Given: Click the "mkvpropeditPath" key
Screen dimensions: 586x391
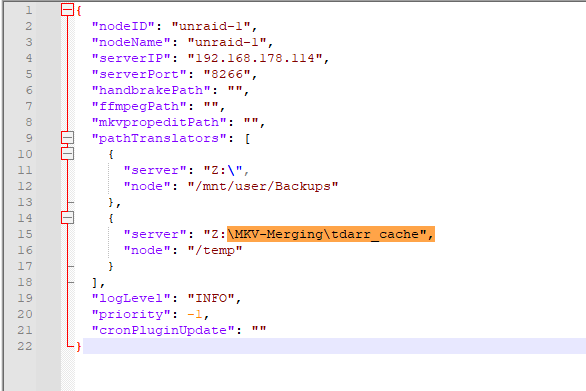Looking at the screenshot, I should tap(159, 122).
